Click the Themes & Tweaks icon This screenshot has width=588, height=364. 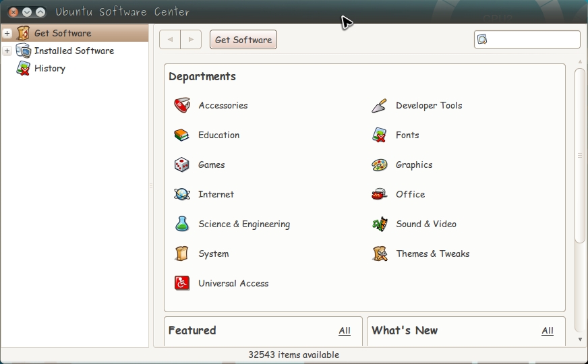click(x=380, y=253)
